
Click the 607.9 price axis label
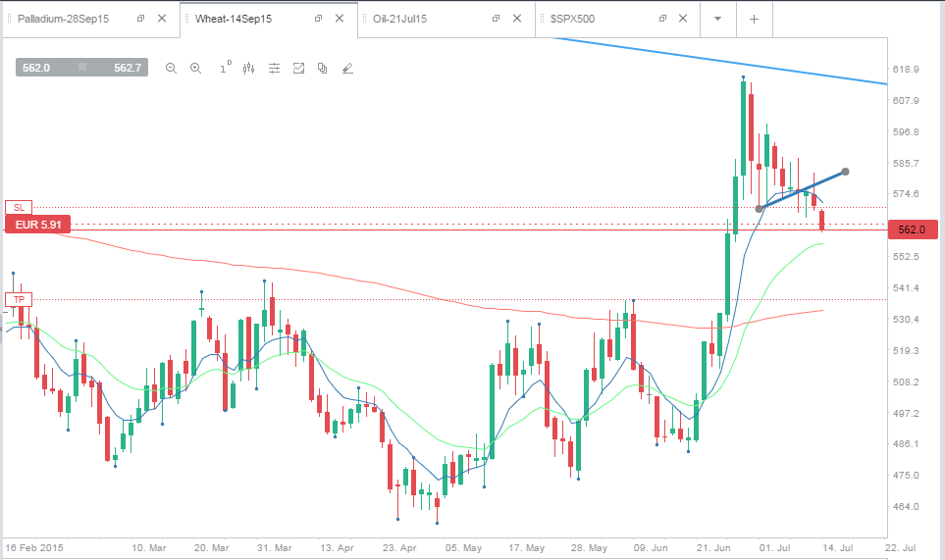click(x=905, y=101)
